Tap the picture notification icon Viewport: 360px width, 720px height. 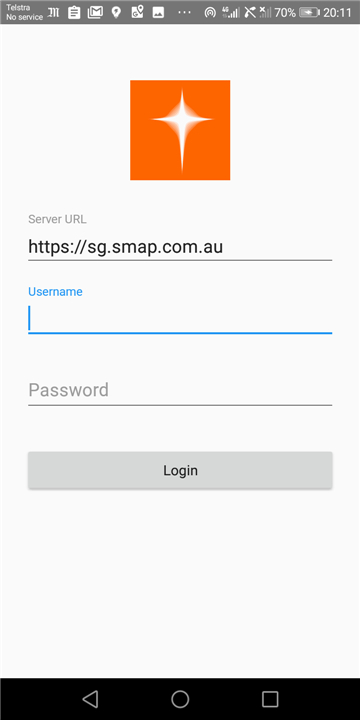click(158, 13)
